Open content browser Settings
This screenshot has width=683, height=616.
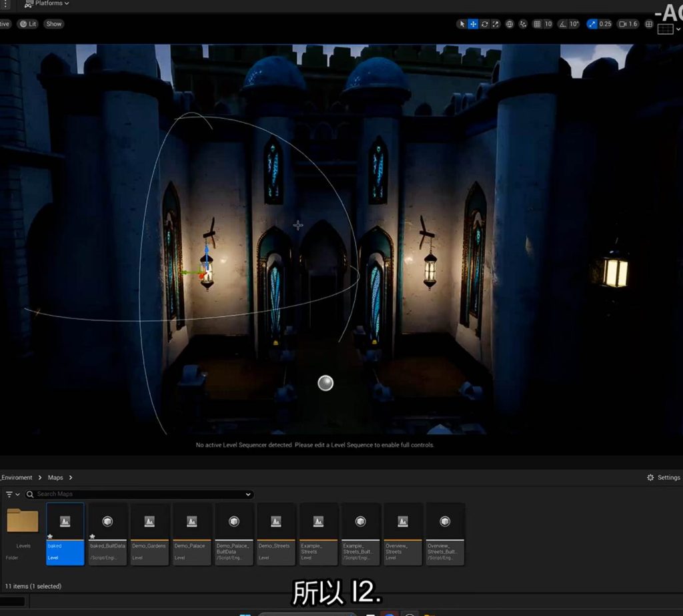[x=664, y=478]
